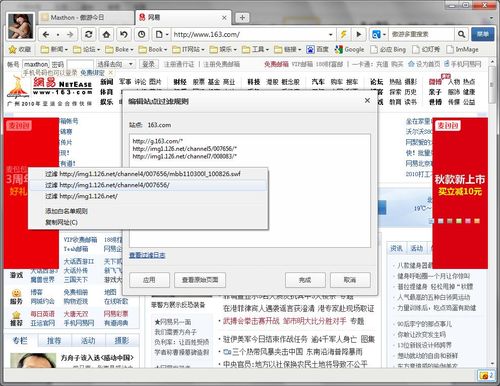Viewport: 500px width, 386px height.
Task: Open the 幻灯秀 bookmark
Action: point(426,50)
